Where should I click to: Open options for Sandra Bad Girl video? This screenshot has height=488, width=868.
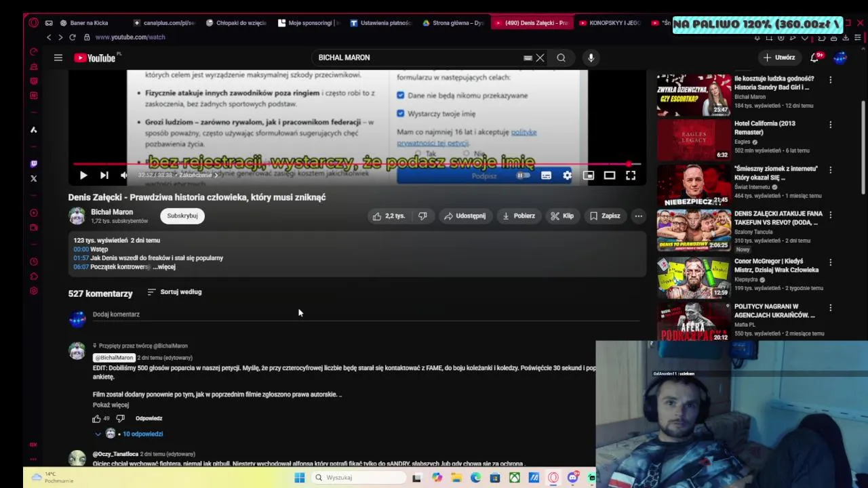coord(830,80)
